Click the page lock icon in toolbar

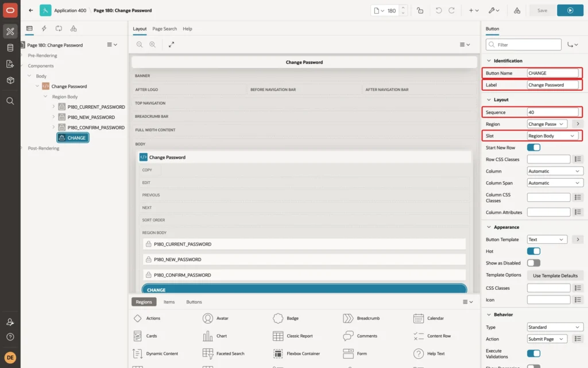pos(420,10)
